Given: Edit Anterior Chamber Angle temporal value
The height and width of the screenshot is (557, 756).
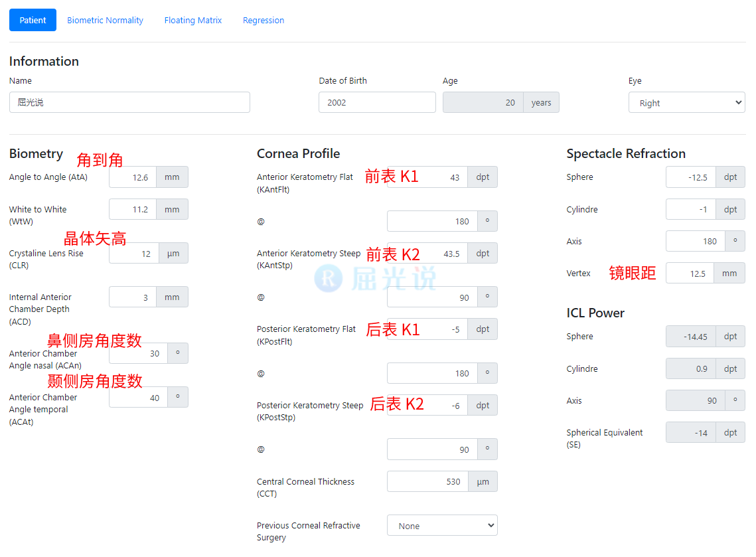Looking at the screenshot, I should [138, 398].
